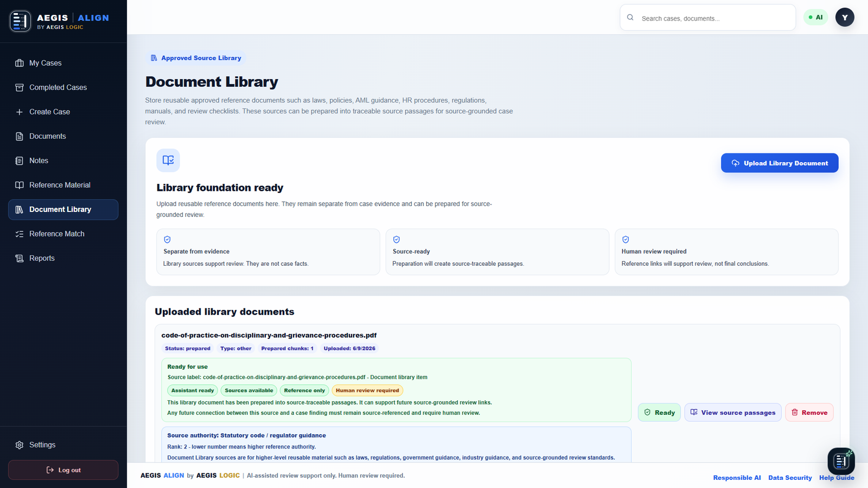Open Responsible AI footer link

[x=737, y=478]
